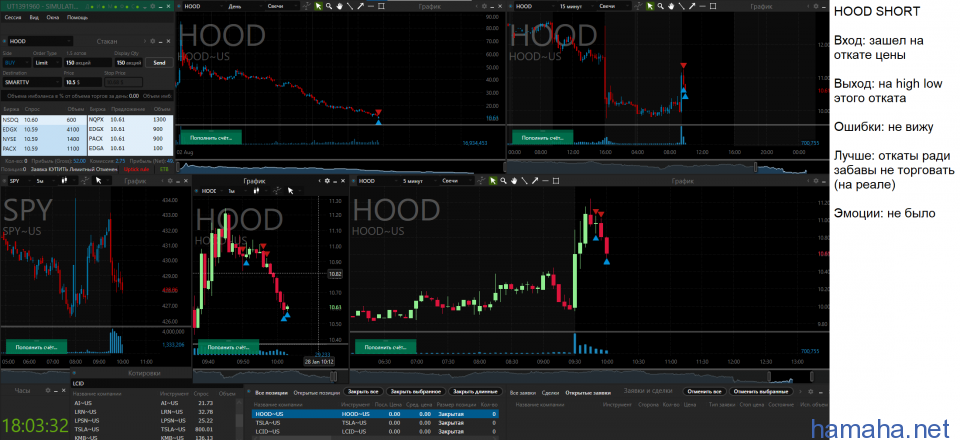Image resolution: width=960 pixels, height=440 pixels.
Task: Open the Окна menu
Action: click(53, 18)
